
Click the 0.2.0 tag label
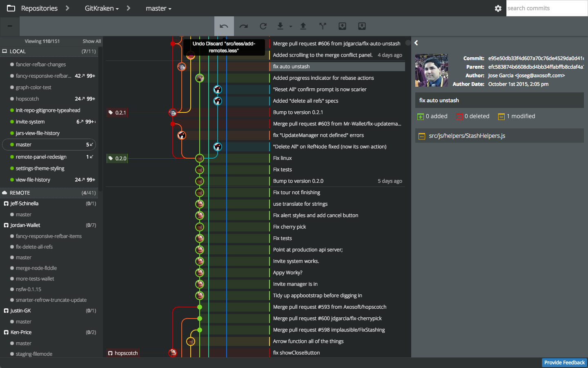point(117,158)
